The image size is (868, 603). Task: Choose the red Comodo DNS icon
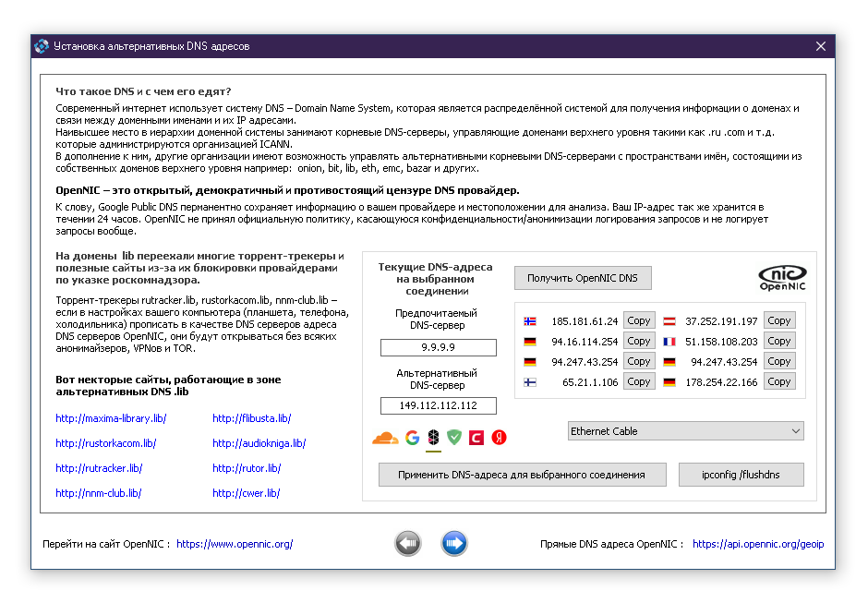476,438
